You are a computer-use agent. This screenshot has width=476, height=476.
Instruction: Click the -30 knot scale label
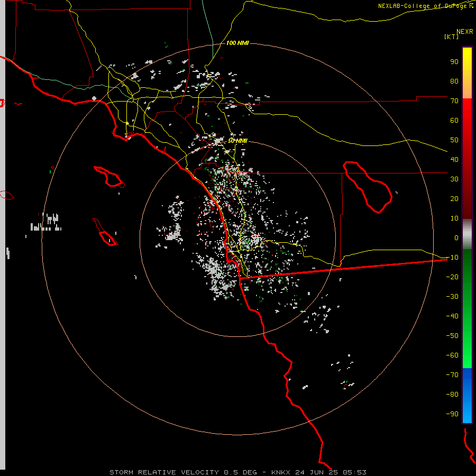pyautogui.click(x=452, y=297)
